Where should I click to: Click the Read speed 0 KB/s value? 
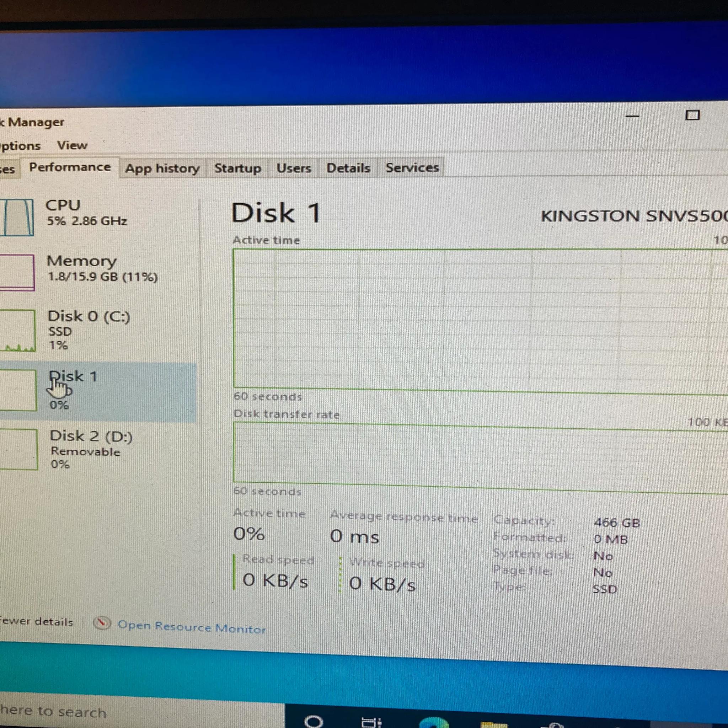coord(275,581)
